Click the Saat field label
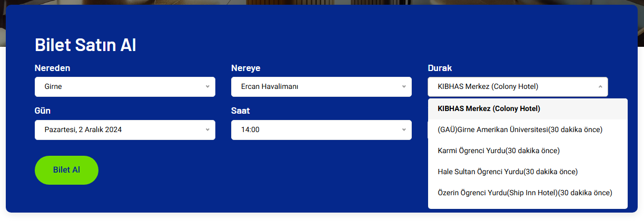Viewport: 644px width, 221px height. [x=241, y=111]
